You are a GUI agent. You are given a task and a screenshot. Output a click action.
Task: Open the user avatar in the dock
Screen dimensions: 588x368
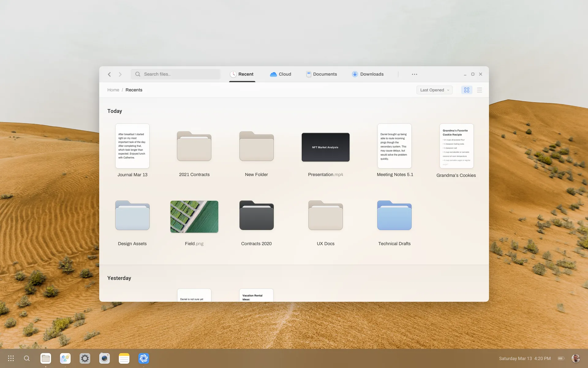[x=576, y=358]
